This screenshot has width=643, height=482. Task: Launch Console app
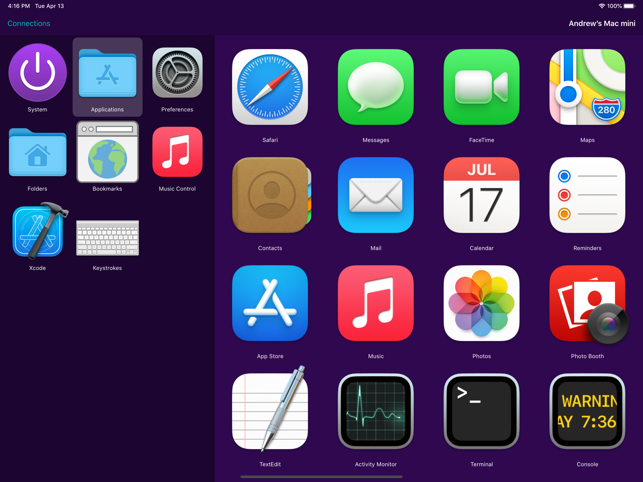click(587, 411)
